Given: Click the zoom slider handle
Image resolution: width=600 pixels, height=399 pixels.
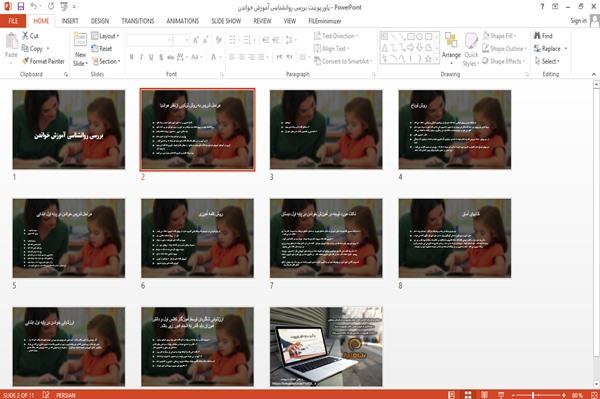Looking at the screenshot, I should 533,395.
